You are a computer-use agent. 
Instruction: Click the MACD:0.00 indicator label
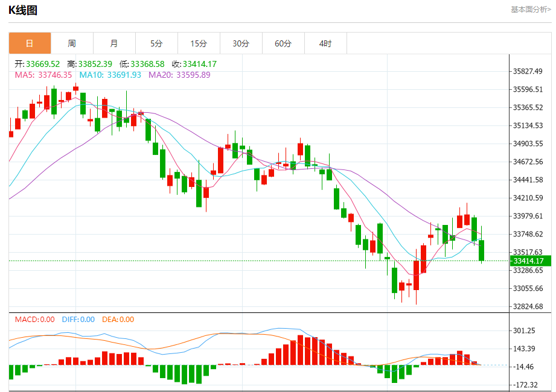(x=35, y=320)
